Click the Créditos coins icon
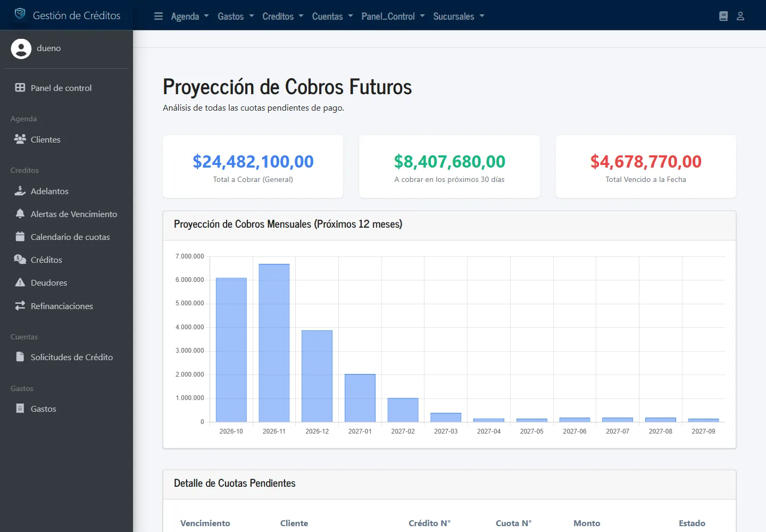Viewport: 766px width, 532px height. (20, 260)
